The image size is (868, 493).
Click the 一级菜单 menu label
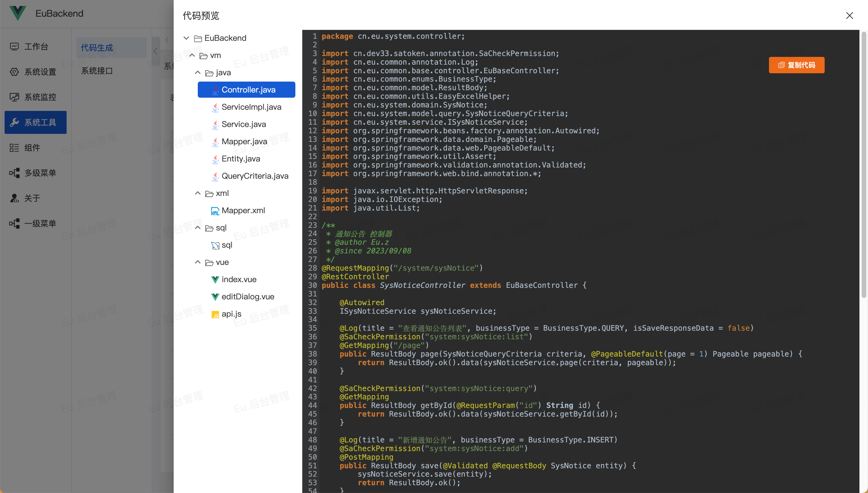(x=40, y=224)
